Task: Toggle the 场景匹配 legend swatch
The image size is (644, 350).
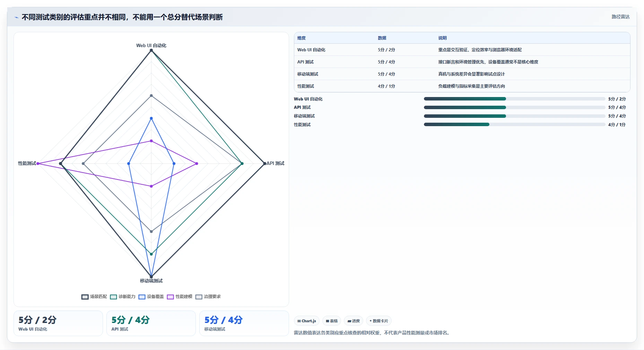Action: [85, 297]
